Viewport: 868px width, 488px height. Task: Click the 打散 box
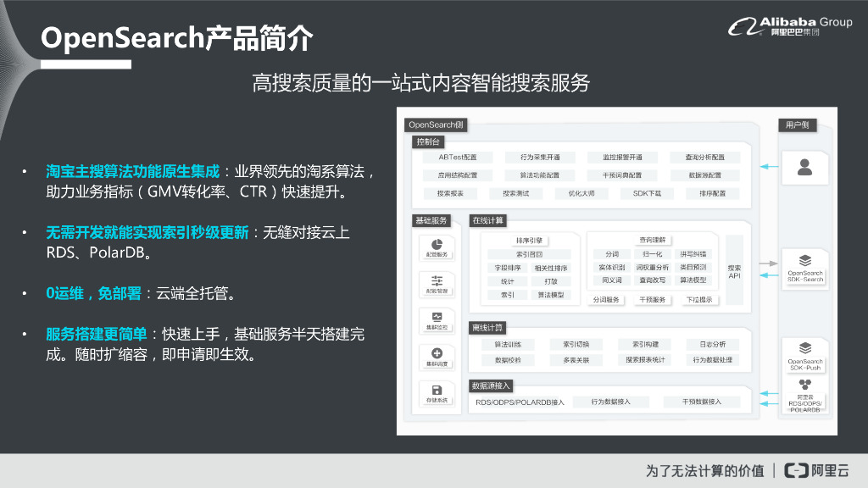point(551,281)
